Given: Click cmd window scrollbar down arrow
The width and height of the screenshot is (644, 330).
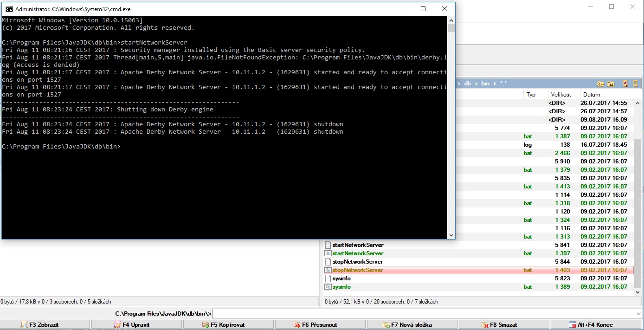Looking at the screenshot, I should coord(451,235).
